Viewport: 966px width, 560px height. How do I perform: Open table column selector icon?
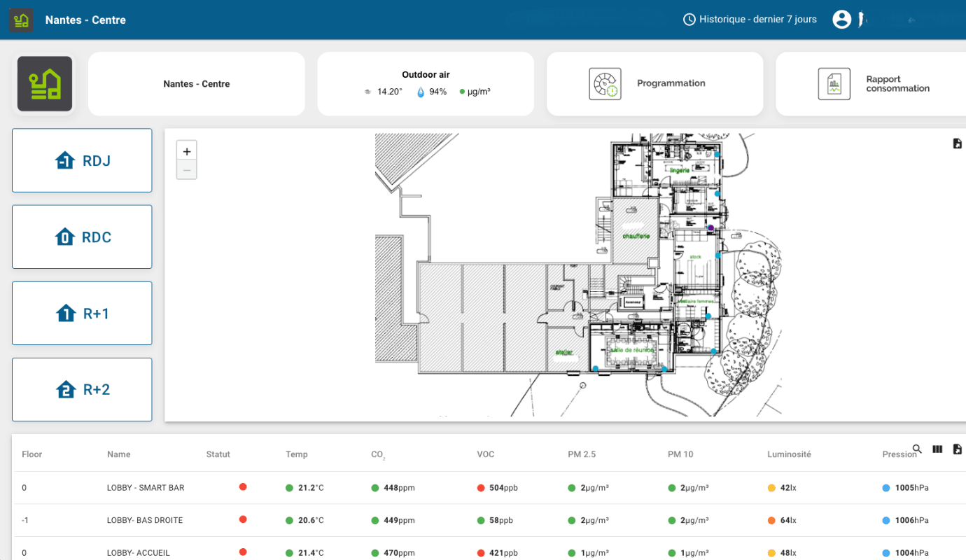(x=937, y=449)
